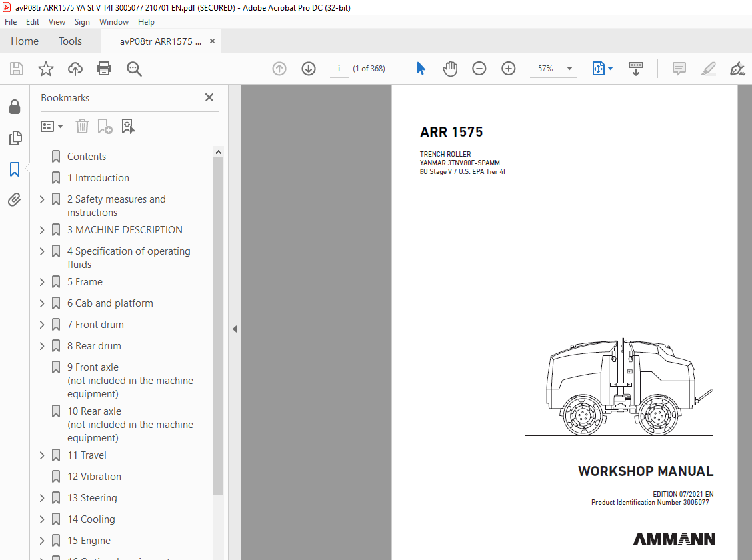752x560 pixels.
Task: Show Page Thumbnails panel
Action: (15, 138)
